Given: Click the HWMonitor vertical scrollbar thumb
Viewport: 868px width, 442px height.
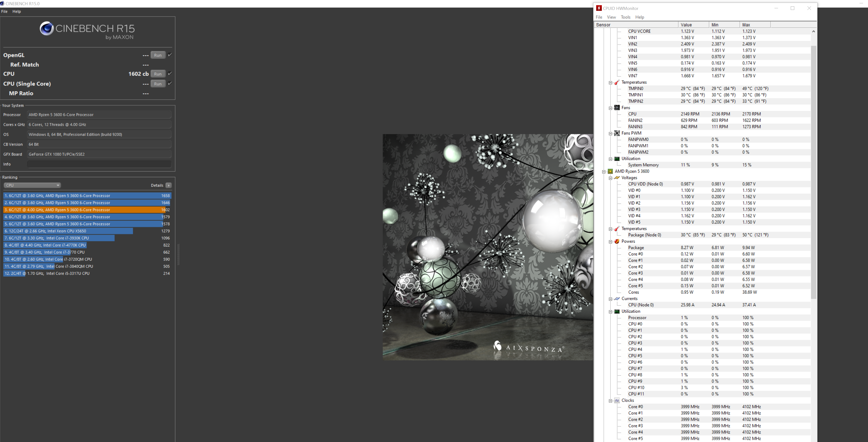Looking at the screenshot, I should pyautogui.click(x=813, y=172).
